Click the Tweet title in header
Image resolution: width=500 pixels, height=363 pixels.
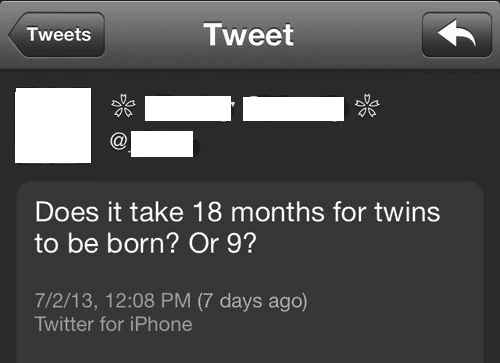[249, 35]
